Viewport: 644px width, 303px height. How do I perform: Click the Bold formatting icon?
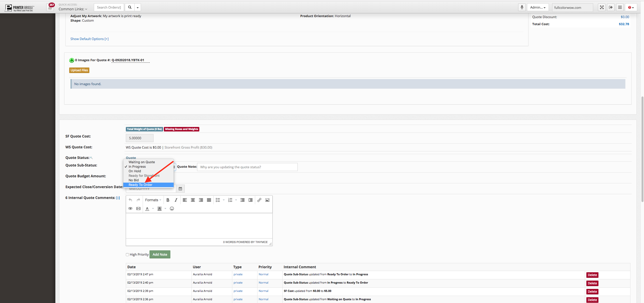168,200
